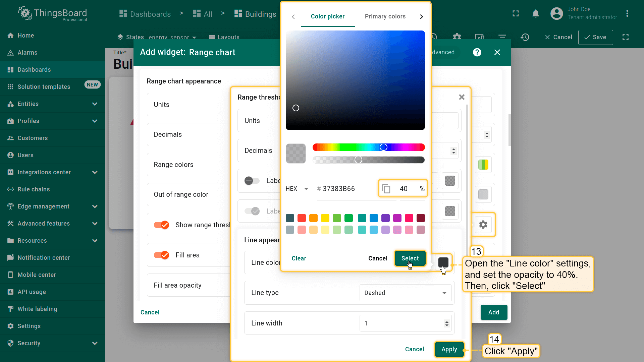Click the Range colors swatch icon

click(483, 165)
